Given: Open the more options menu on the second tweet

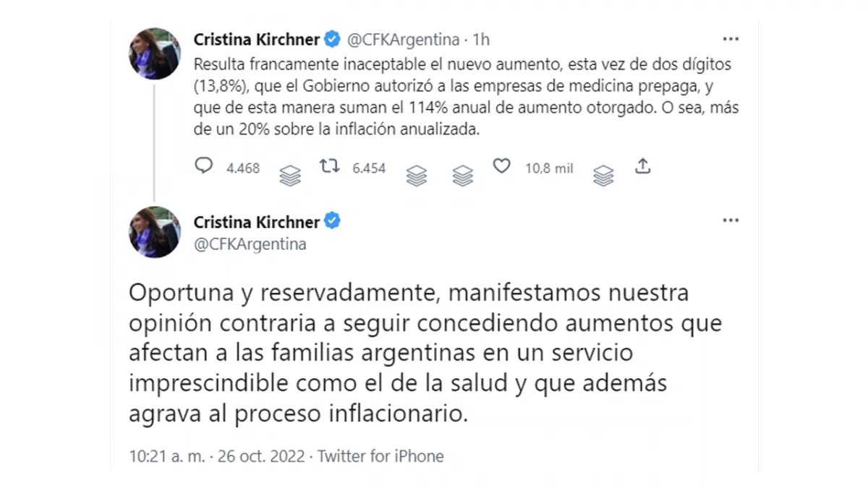Looking at the screenshot, I should tap(731, 221).
